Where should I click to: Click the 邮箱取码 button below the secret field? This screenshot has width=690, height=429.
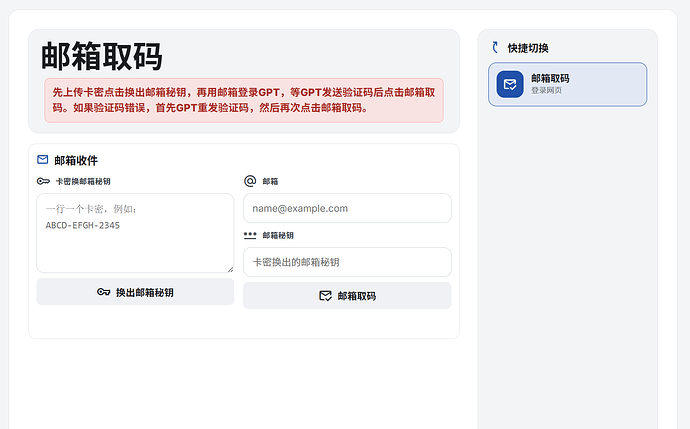(x=347, y=296)
